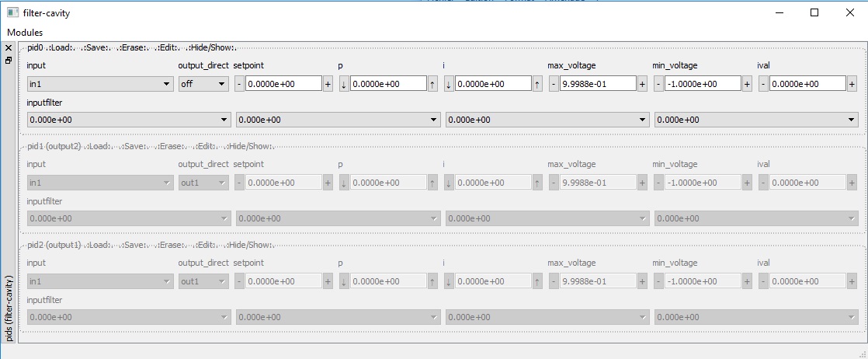The width and height of the screenshot is (868, 359).
Task: Increase pid0 setpoint with plus button
Action: pos(328,84)
